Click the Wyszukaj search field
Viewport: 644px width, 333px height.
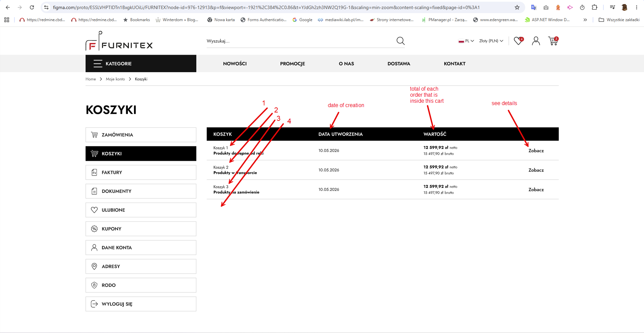(300, 41)
